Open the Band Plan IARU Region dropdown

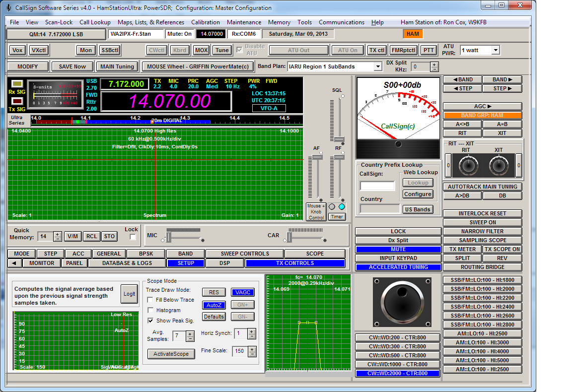pyautogui.click(x=378, y=66)
